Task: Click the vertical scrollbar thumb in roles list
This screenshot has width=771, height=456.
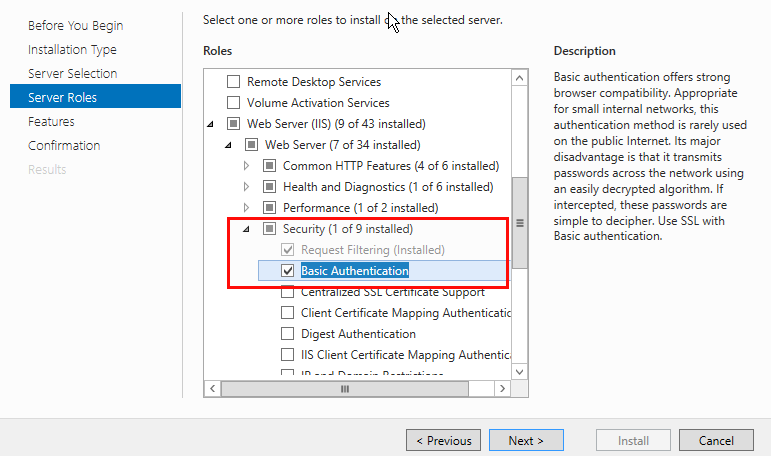Action: (x=519, y=223)
